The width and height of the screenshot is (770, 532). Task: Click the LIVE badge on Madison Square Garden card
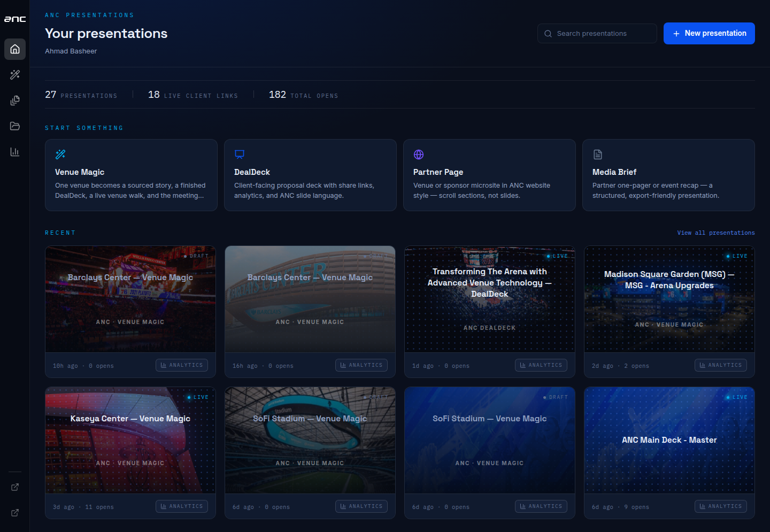tap(737, 256)
